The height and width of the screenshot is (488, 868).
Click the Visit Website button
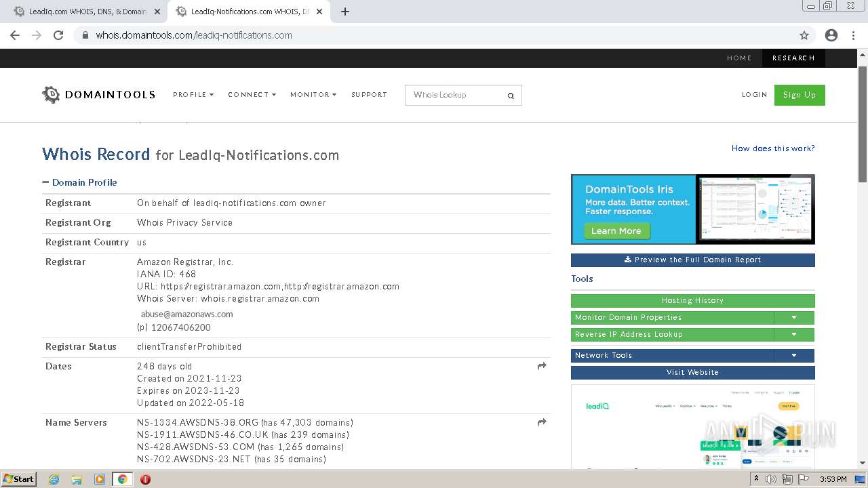point(692,373)
